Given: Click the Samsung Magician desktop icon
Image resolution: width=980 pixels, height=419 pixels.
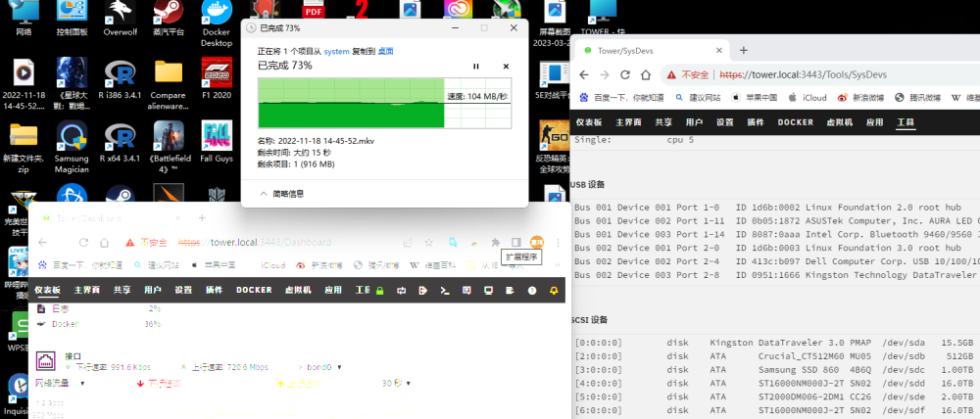Looking at the screenshot, I should 72,147.
